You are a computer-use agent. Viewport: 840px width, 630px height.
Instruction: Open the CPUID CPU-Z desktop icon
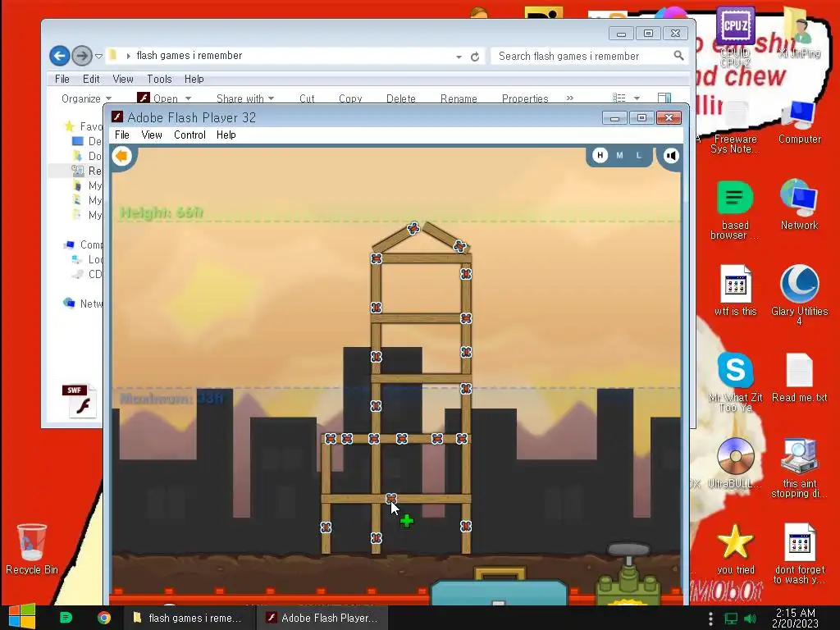(735, 36)
